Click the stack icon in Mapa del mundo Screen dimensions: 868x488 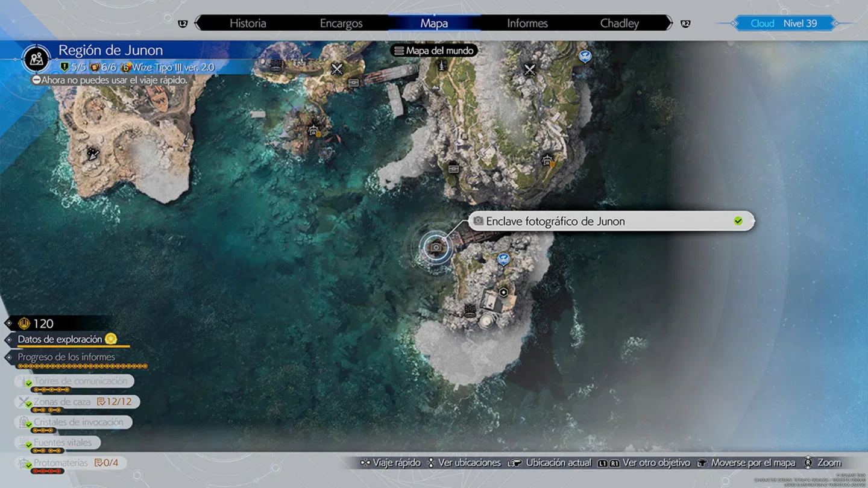(398, 51)
